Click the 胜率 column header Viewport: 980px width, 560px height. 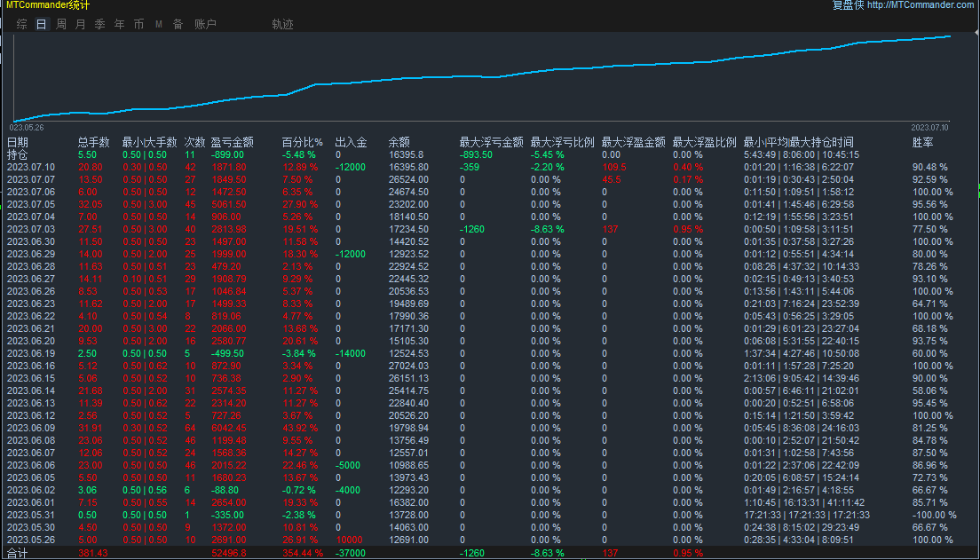click(x=922, y=143)
